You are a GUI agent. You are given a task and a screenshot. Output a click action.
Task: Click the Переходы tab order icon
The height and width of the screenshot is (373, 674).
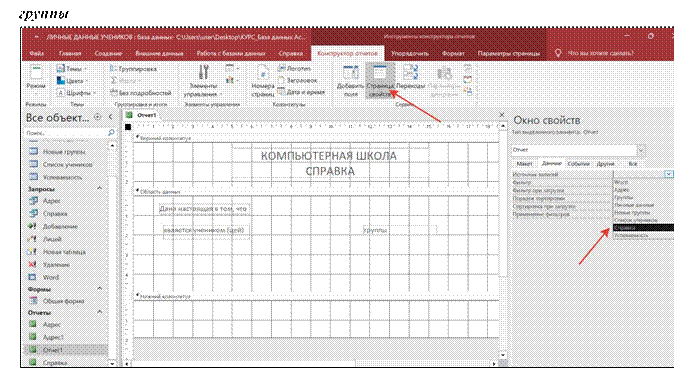click(x=411, y=81)
